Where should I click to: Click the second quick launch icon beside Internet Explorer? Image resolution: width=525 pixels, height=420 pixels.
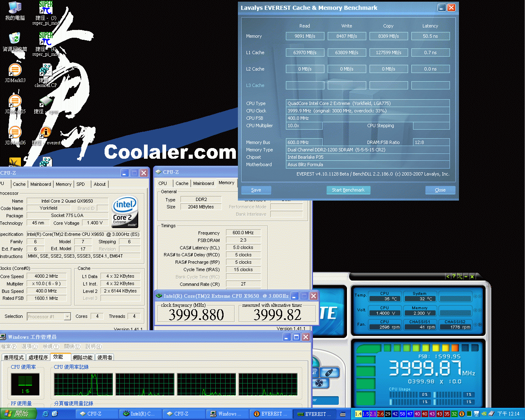coord(55,414)
